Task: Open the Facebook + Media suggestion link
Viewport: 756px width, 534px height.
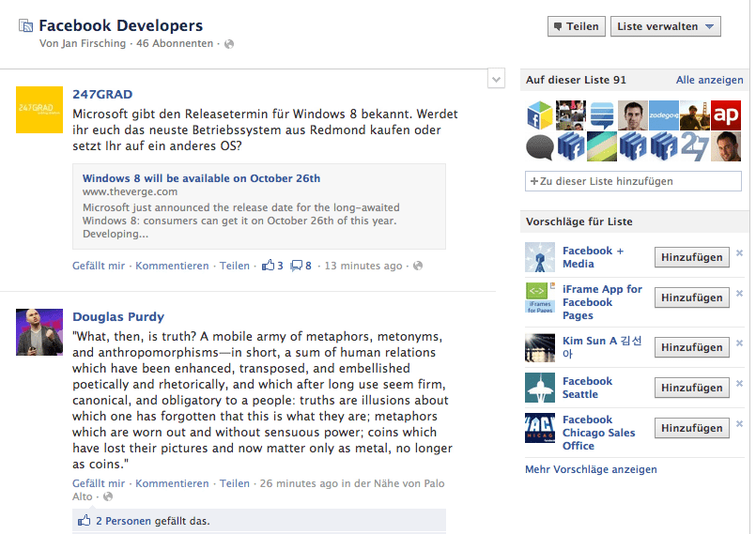Action: coord(593,257)
